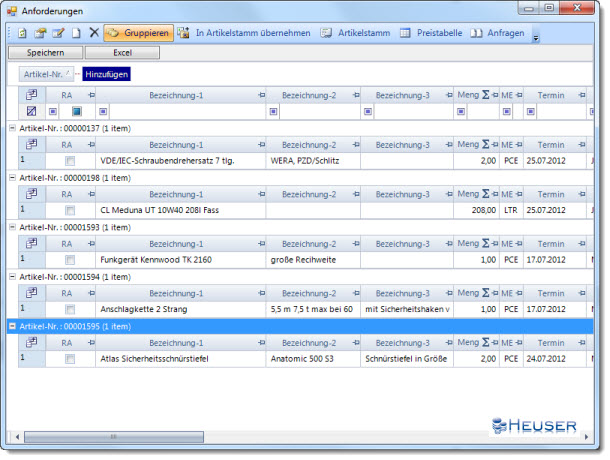Click the new document icon in toolbar
This screenshot has width=610, height=460.
(x=23, y=33)
